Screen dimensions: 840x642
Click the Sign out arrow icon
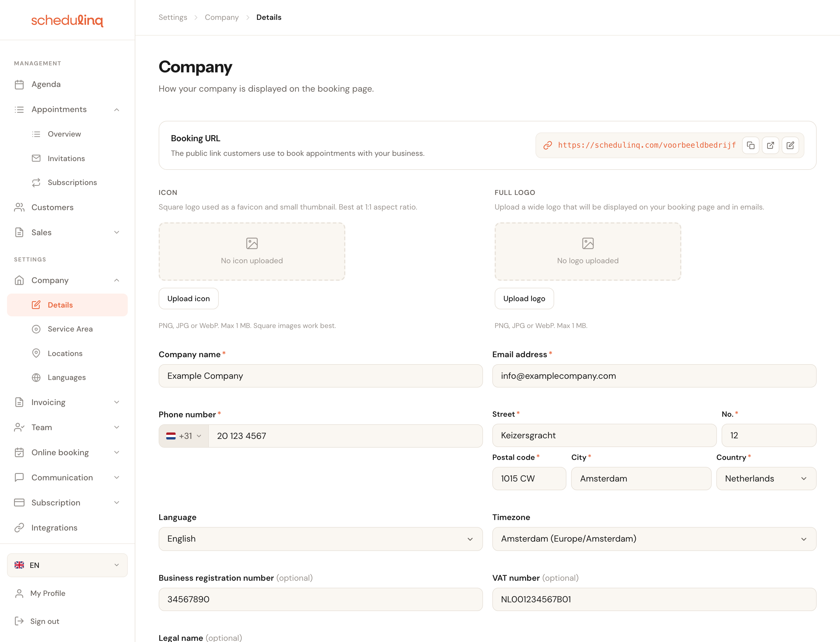[19, 621]
